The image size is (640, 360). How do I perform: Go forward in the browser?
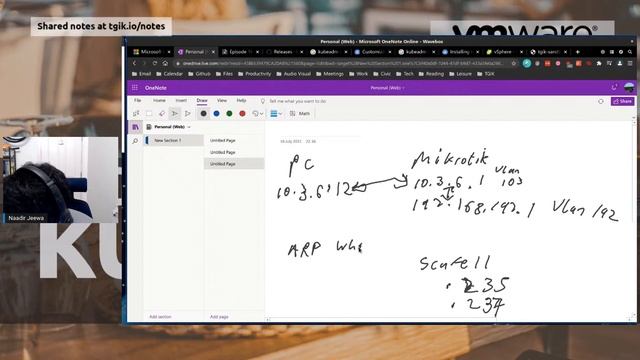[x=144, y=63]
